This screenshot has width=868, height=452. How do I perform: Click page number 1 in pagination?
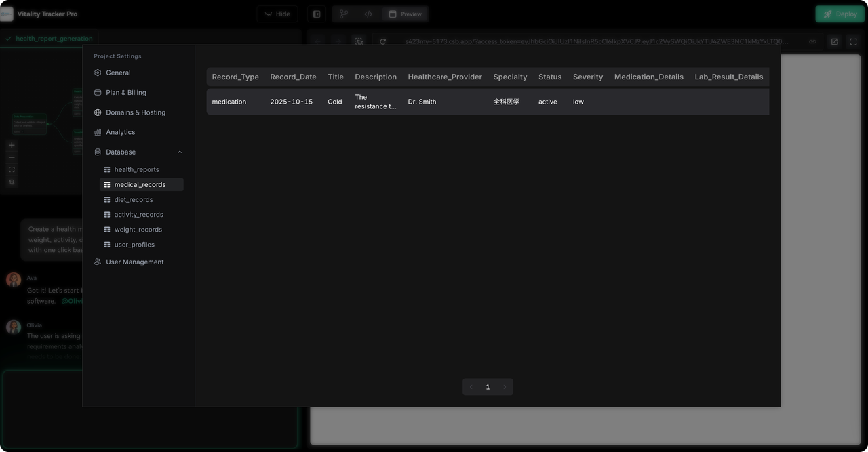pos(488,387)
